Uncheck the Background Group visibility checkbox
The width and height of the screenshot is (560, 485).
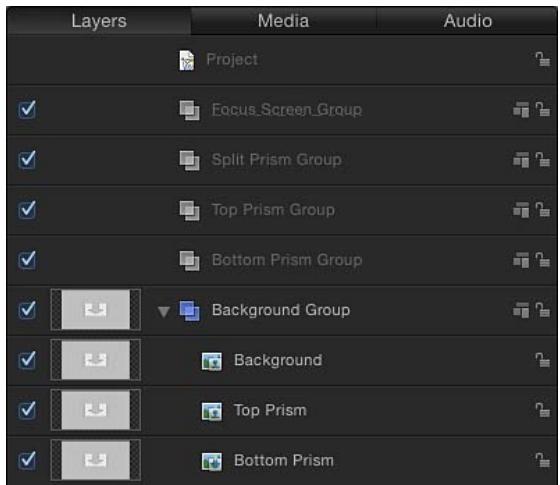tap(27, 310)
